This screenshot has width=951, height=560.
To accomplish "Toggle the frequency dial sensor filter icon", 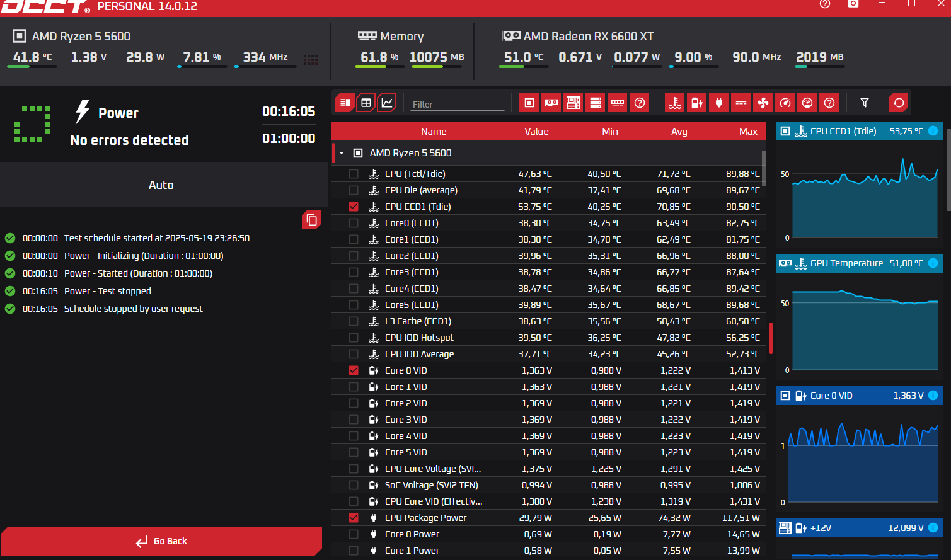I will point(807,103).
